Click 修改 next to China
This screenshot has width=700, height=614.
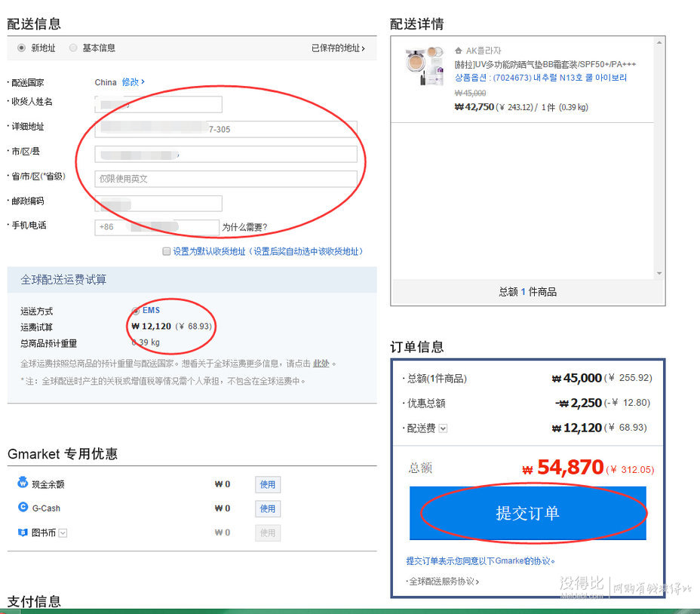click(x=133, y=82)
